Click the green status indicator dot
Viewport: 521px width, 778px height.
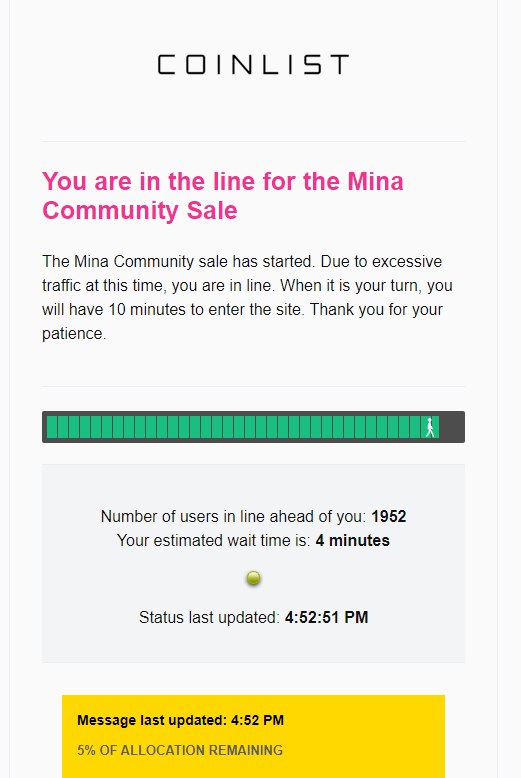coord(254,578)
